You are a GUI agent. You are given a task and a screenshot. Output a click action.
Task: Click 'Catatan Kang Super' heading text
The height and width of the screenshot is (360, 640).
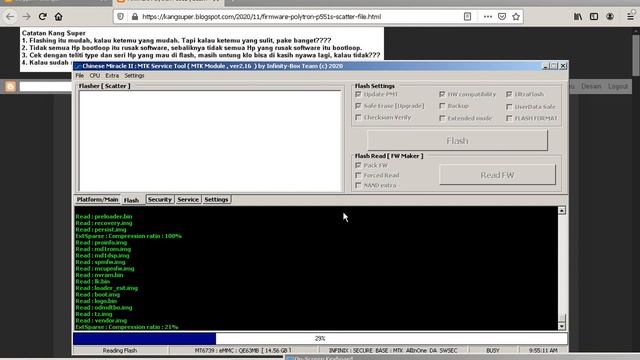54,33
